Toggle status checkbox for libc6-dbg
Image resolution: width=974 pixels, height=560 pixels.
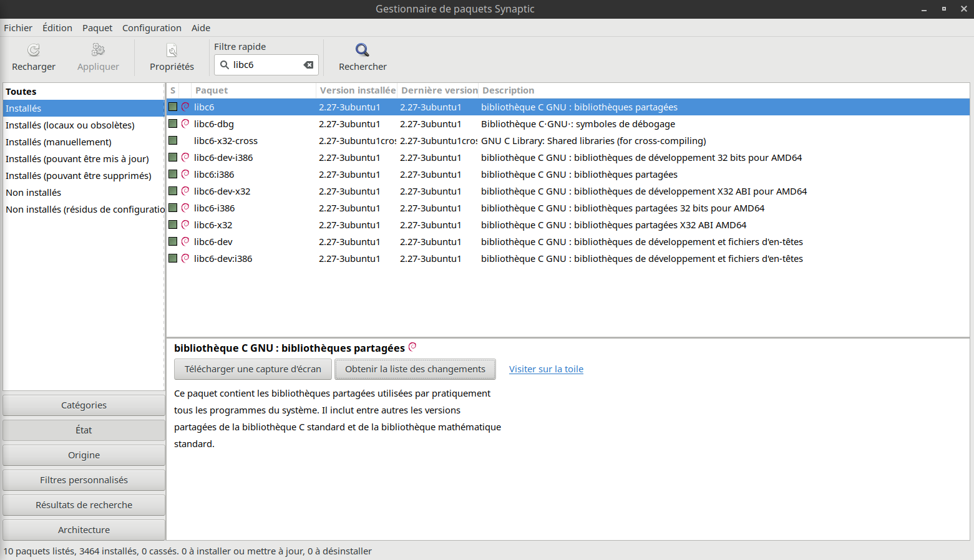[173, 123]
